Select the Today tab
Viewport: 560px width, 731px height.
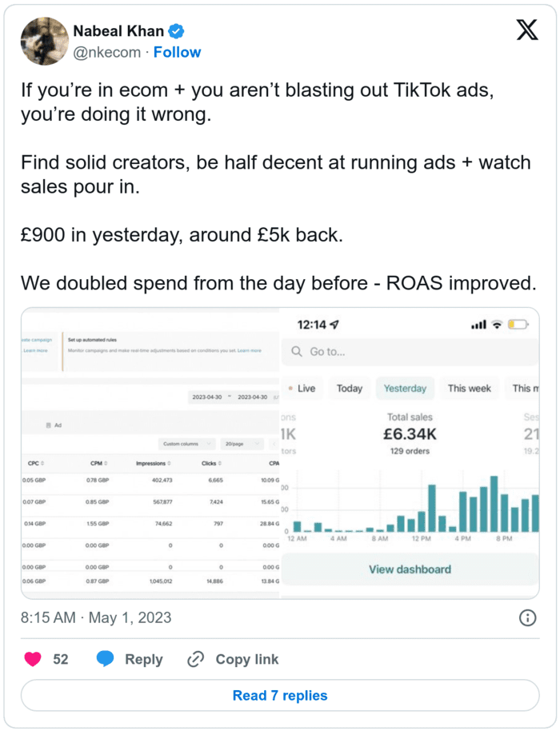(349, 389)
